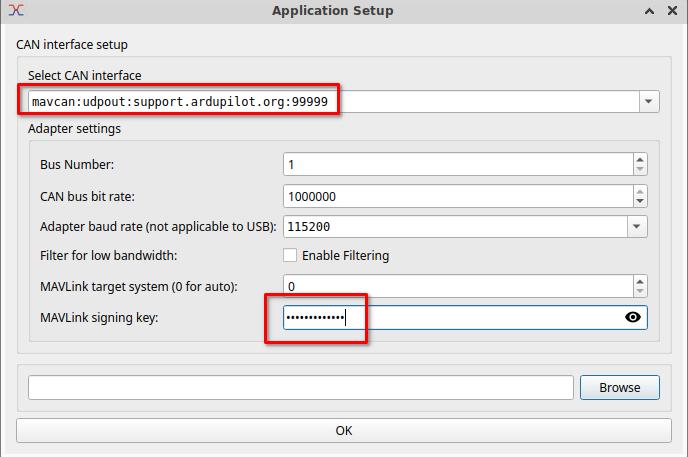Open the Select CAN interface dropdown arrow

click(649, 102)
